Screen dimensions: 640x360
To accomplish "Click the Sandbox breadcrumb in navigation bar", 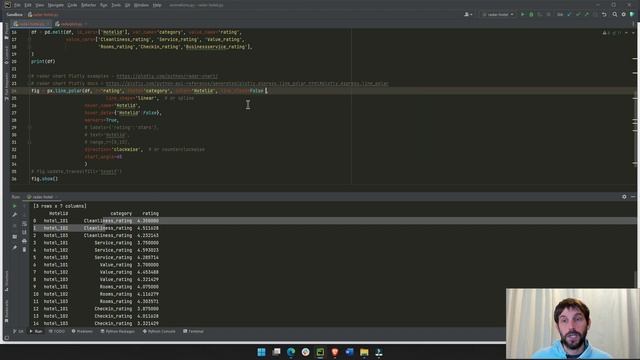I will tap(14, 14).
